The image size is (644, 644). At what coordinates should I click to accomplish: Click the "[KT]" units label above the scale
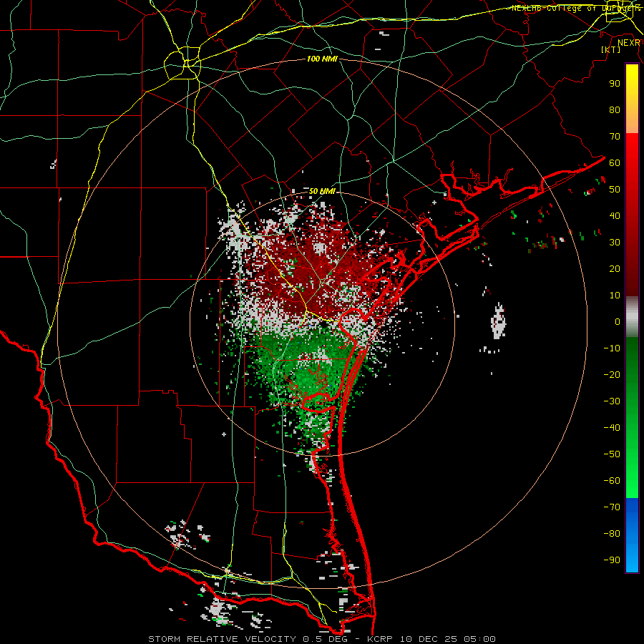tap(611, 49)
